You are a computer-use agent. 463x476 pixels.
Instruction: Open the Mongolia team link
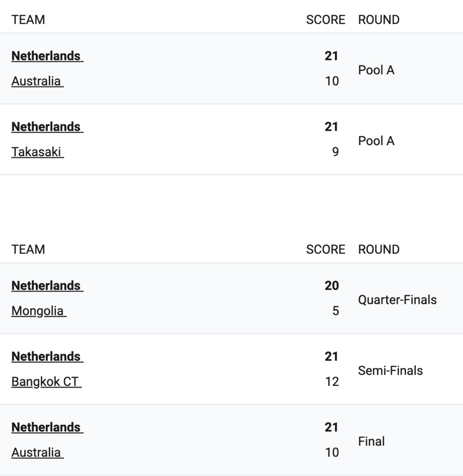click(39, 311)
